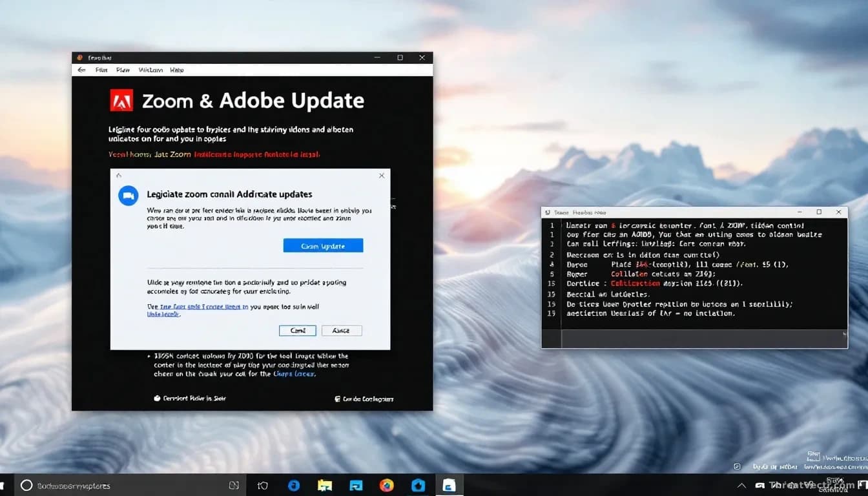Open the Firefox taskbar icon

tap(387, 486)
